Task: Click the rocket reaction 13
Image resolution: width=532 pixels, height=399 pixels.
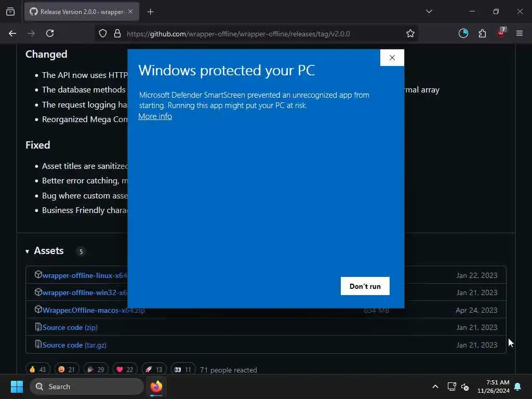Action: click(x=154, y=369)
